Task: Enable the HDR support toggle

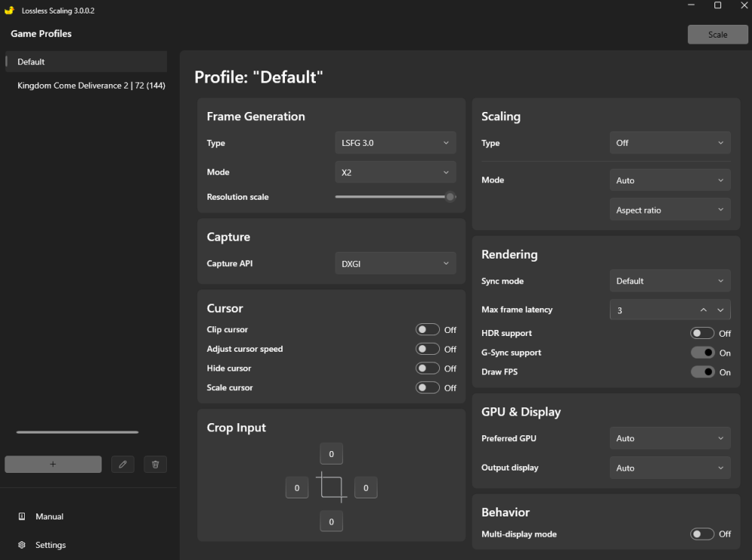Action: pos(702,333)
